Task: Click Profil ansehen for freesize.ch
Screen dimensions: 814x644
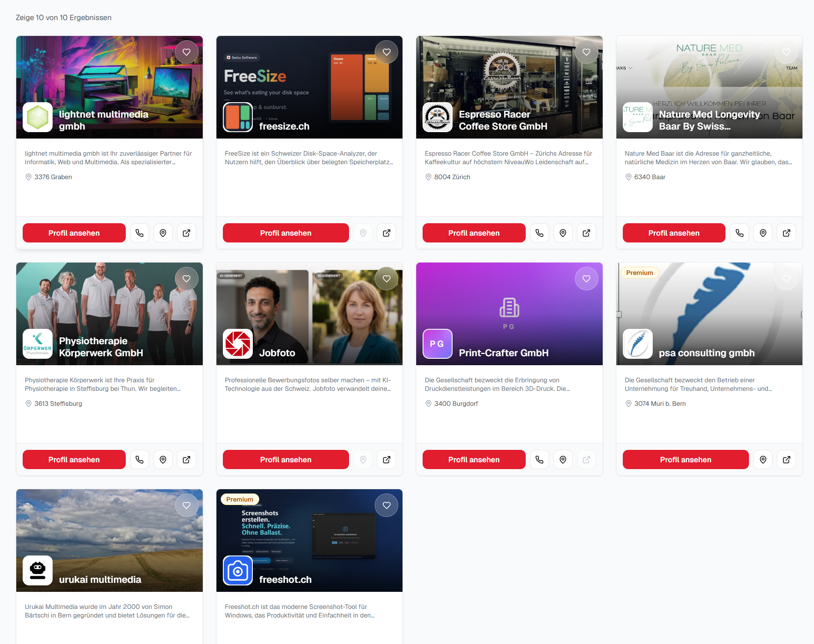Action: 286,233
